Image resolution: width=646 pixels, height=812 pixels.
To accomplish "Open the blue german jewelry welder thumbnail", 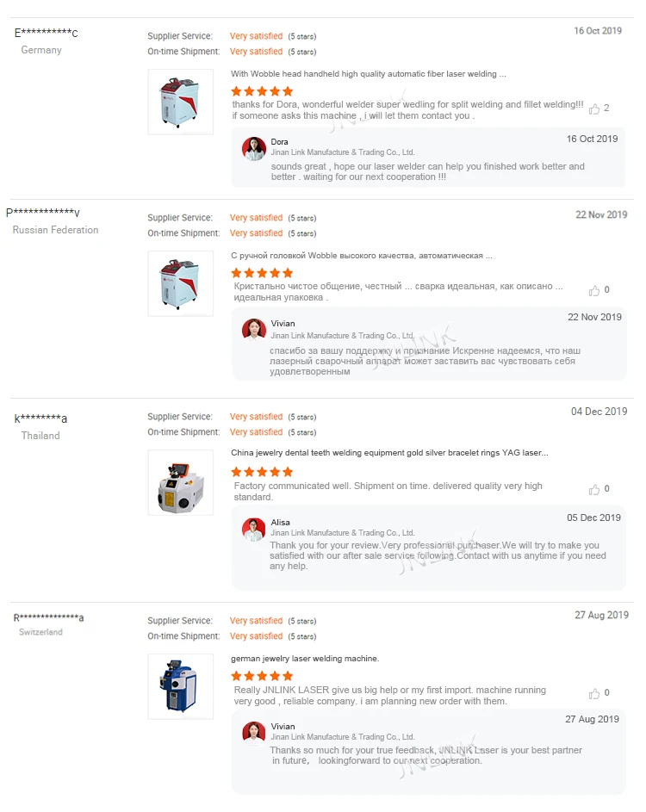I will [x=180, y=686].
